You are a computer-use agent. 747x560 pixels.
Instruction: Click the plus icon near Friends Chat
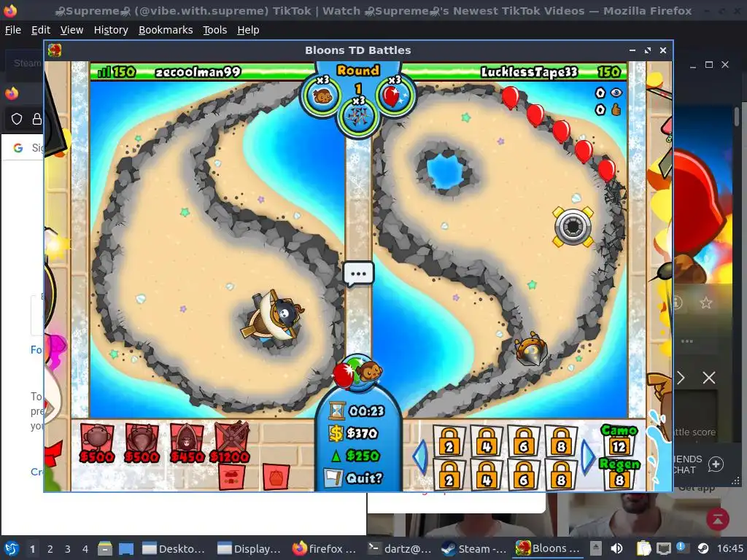pyautogui.click(x=716, y=464)
